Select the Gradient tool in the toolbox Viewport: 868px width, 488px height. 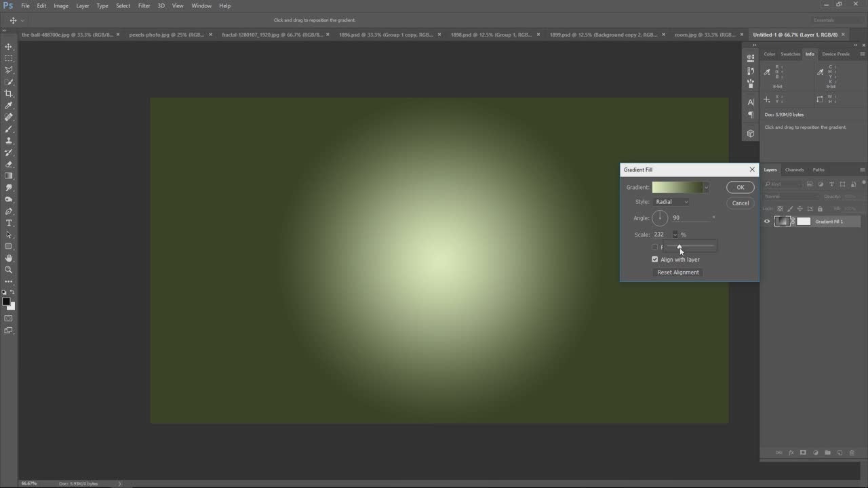(9, 176)
